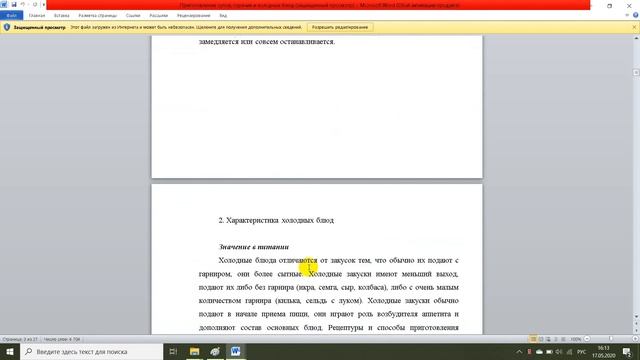Save document via quick access floppy icon
The image size is (640, 360).
(x=14, y=4)
